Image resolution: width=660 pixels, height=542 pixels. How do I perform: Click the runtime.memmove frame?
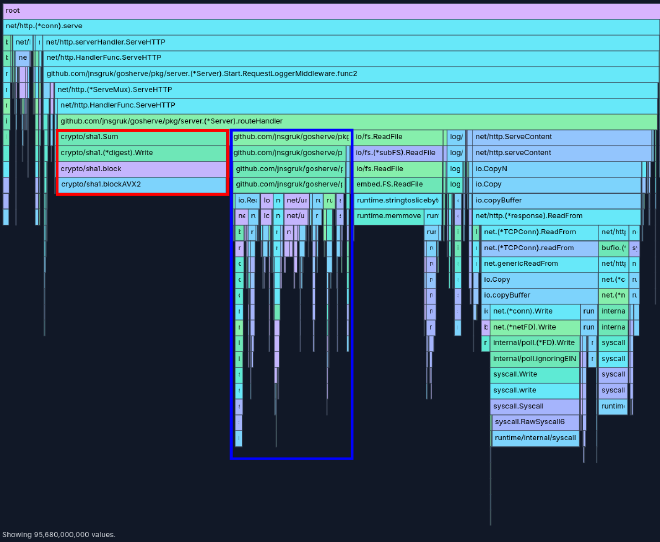pyautogui.click(x=389, y=216)
